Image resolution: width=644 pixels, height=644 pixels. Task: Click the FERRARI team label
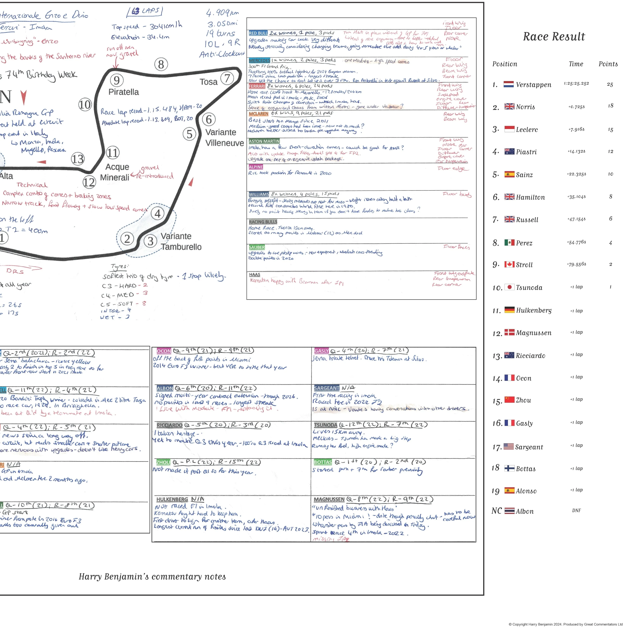click(257, 86)
